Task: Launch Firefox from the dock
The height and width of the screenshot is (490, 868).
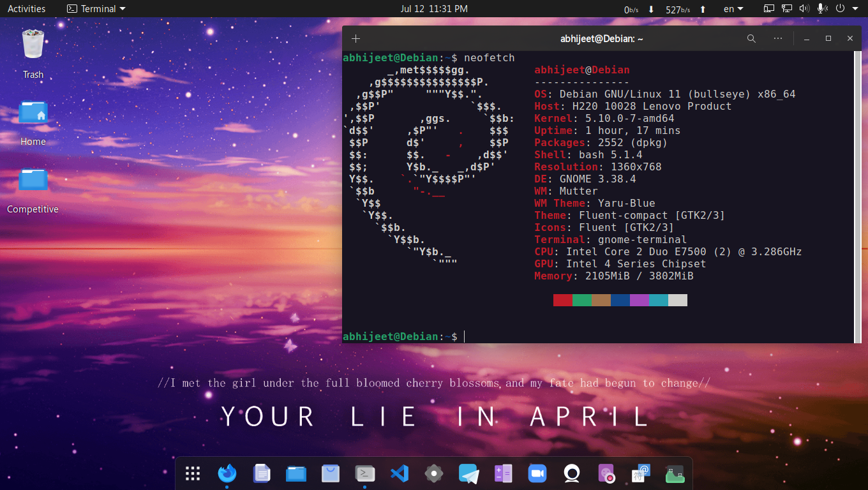Action: coord(227,473)
